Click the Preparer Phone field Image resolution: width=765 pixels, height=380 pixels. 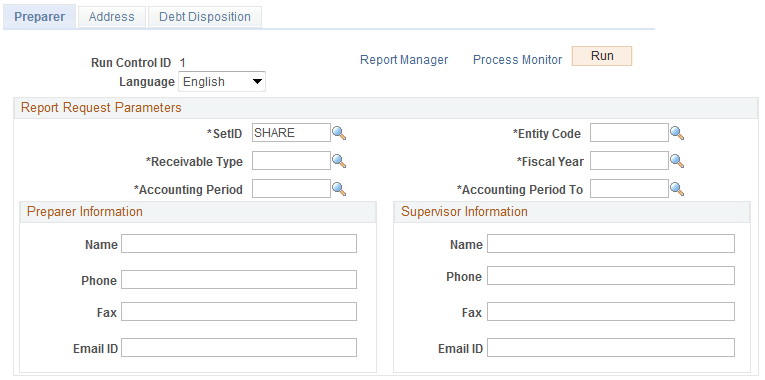coord(239,280)
